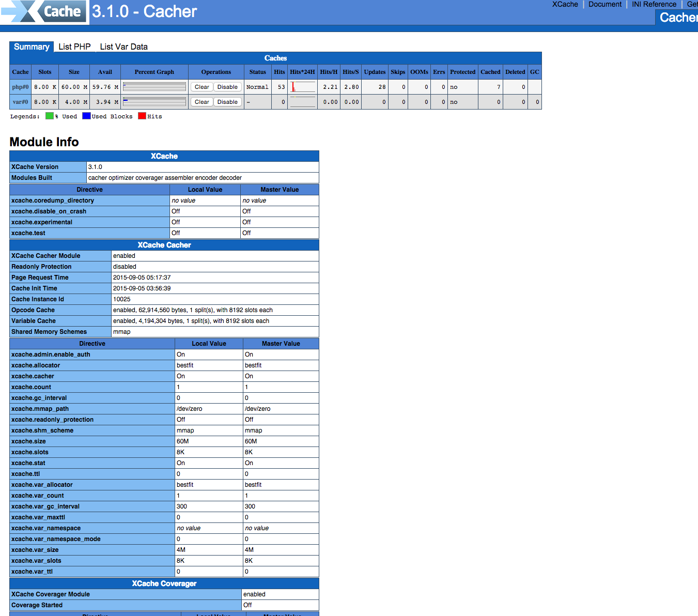The width and height of the screenshot is (698, 616).
Task: Click the xcache.size directive
Action: [28, 441]
